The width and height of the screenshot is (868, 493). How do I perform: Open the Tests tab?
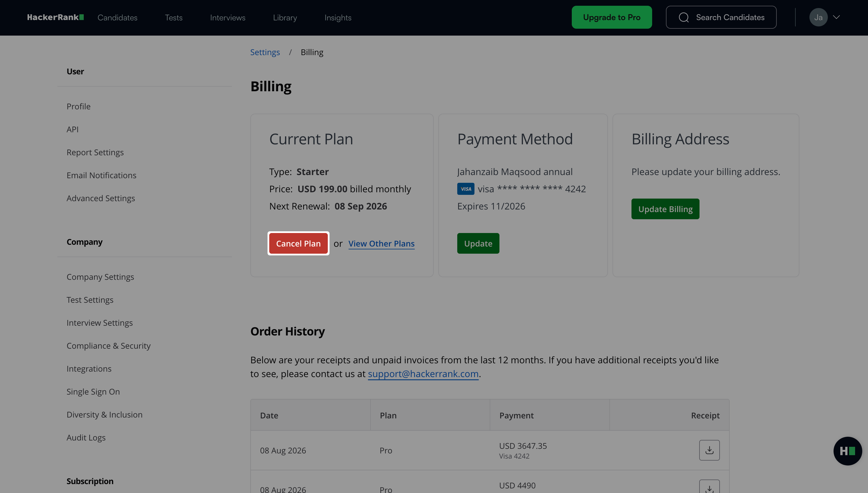(174, 18)
